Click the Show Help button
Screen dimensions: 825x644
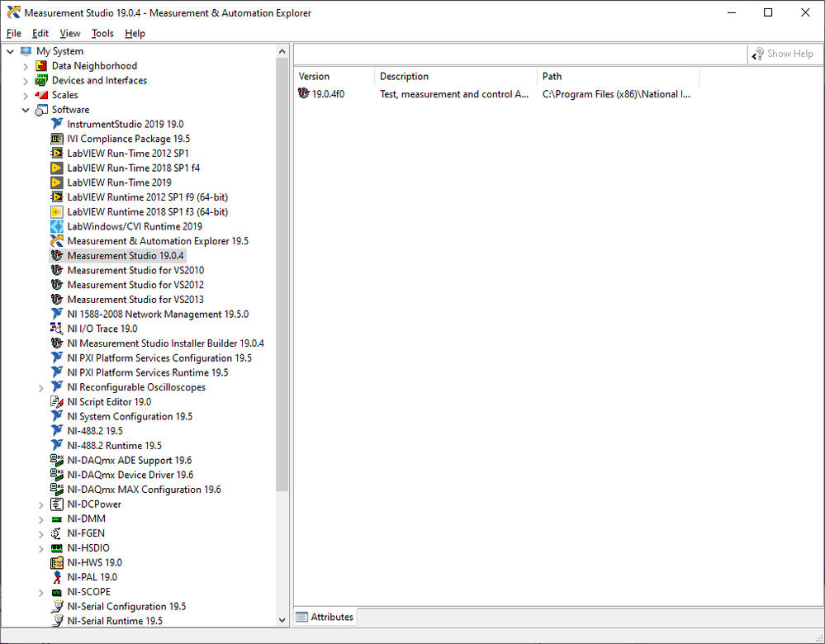click(x=783, y=54)
